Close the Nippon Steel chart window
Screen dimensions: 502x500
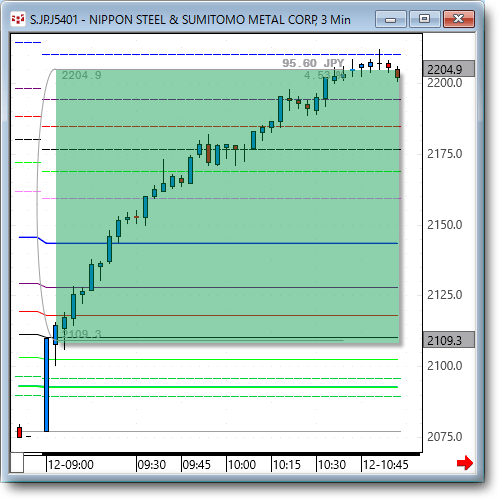click(459, 19)
